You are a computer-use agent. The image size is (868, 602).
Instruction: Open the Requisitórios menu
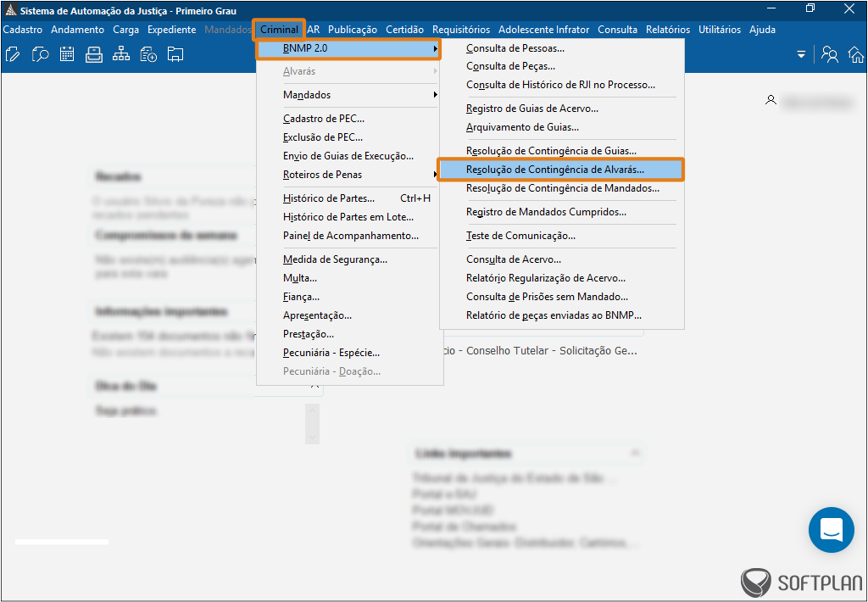point(461,30)
